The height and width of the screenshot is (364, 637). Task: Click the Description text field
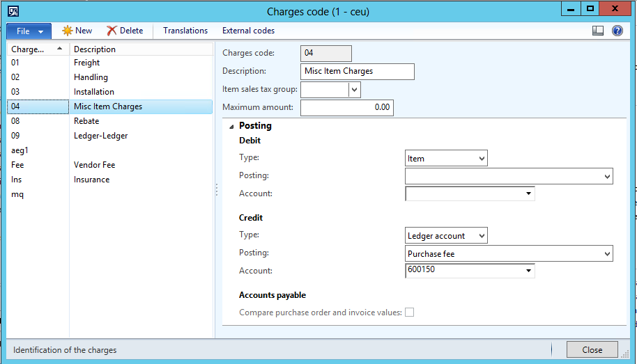pos(358,72)
